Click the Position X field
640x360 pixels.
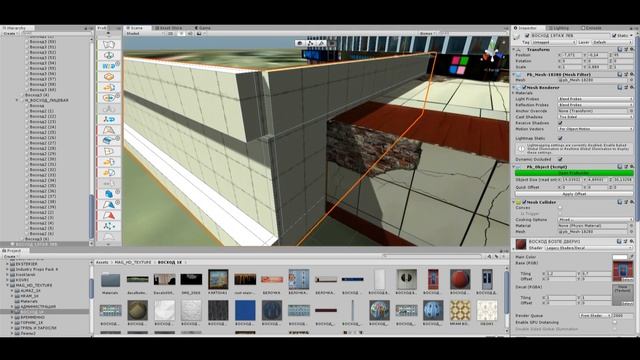(x=572, y=55)
